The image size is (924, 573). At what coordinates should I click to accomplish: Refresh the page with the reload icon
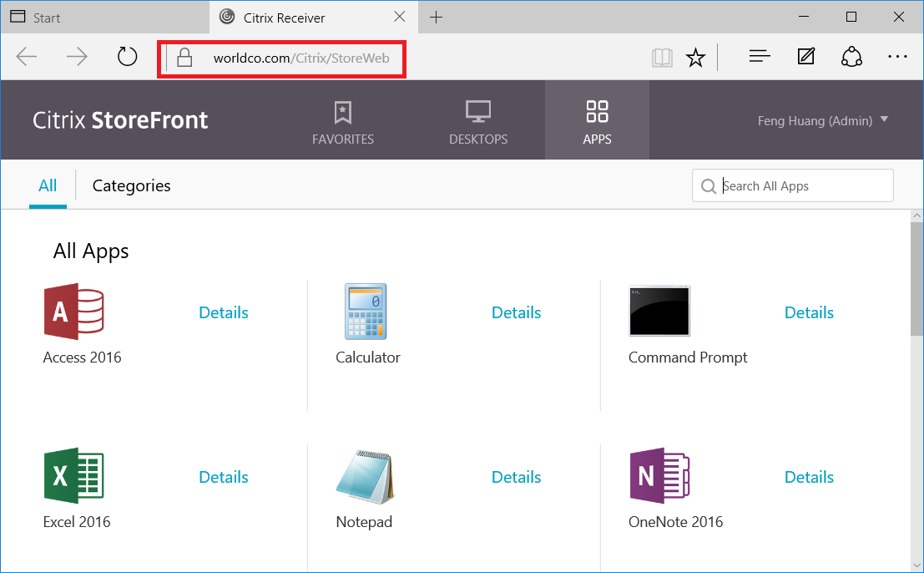point(127,57)
